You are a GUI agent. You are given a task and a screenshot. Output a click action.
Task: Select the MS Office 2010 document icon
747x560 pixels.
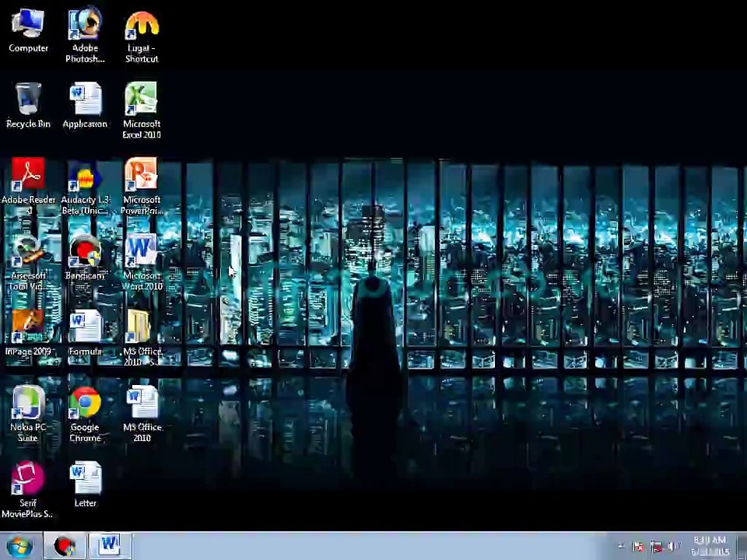pyautogui.click(x=142, y=413)
